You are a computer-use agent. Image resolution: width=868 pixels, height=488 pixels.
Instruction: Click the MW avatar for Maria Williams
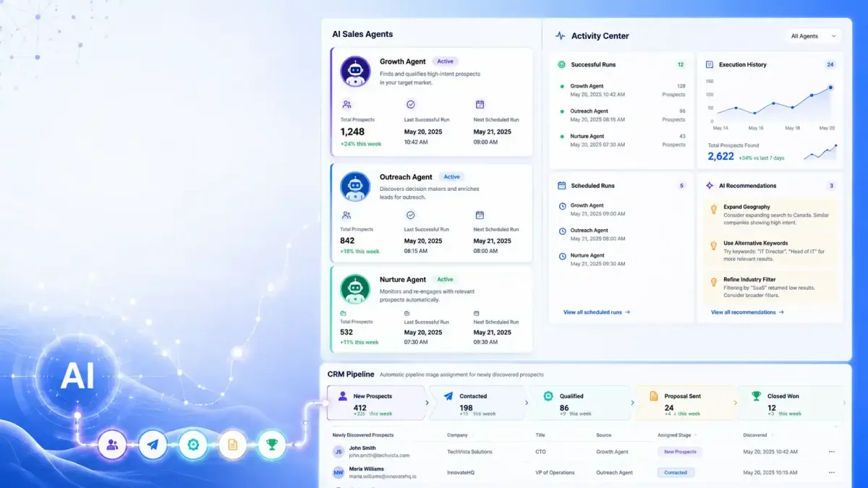(x=339, y=473)
